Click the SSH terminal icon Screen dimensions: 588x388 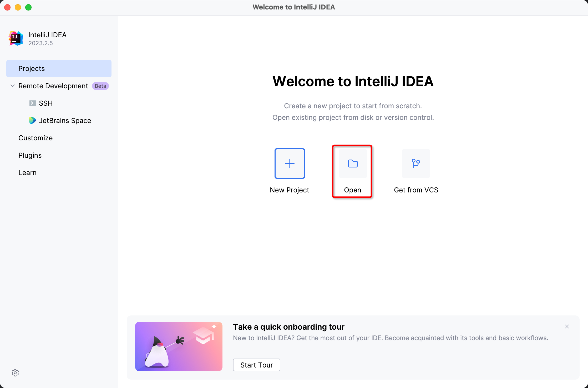tap(32, 103)
